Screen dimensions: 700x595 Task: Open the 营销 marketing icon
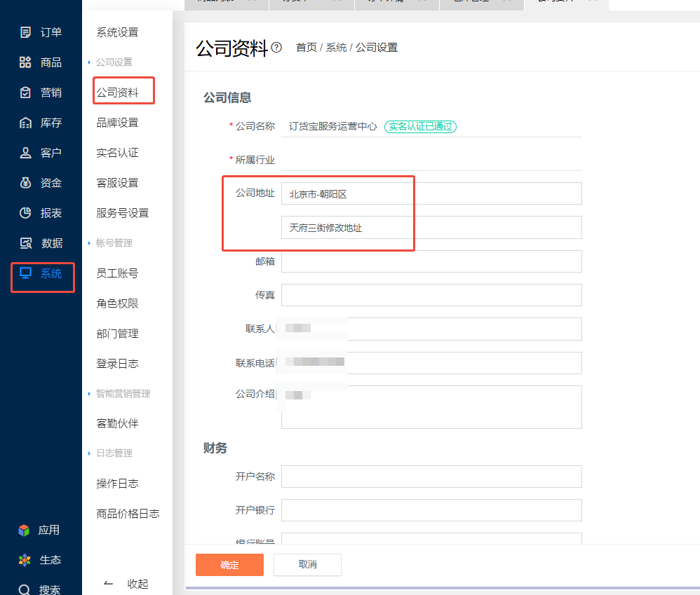click(x=25, y=93)
